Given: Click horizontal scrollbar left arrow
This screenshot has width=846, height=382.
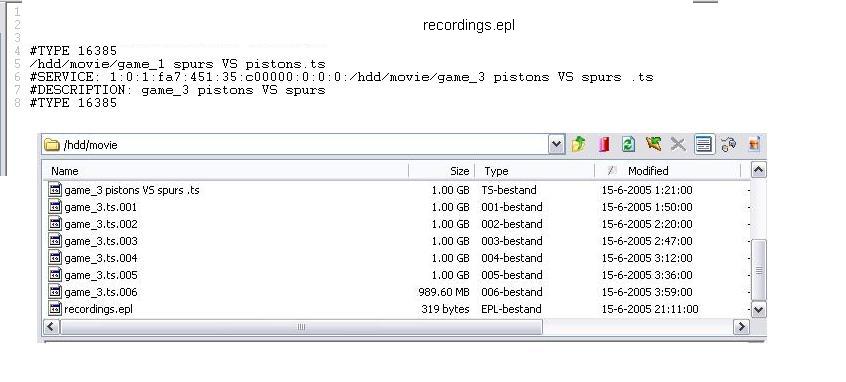Looking at the screenshot, I should tap(51, 326).
